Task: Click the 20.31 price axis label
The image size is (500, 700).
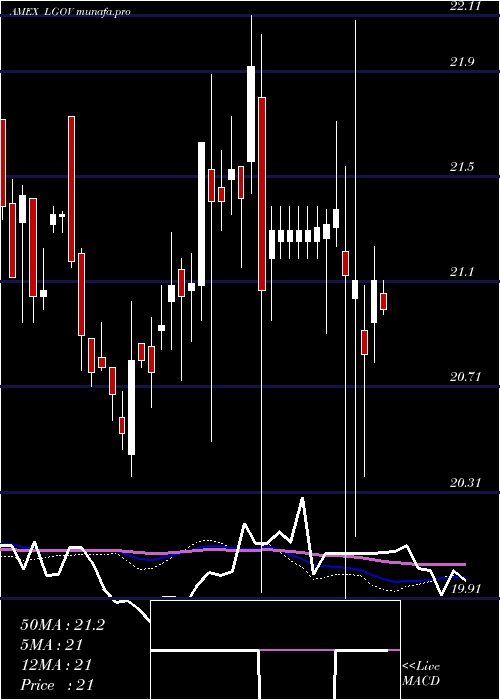Action: click(466, 483)
